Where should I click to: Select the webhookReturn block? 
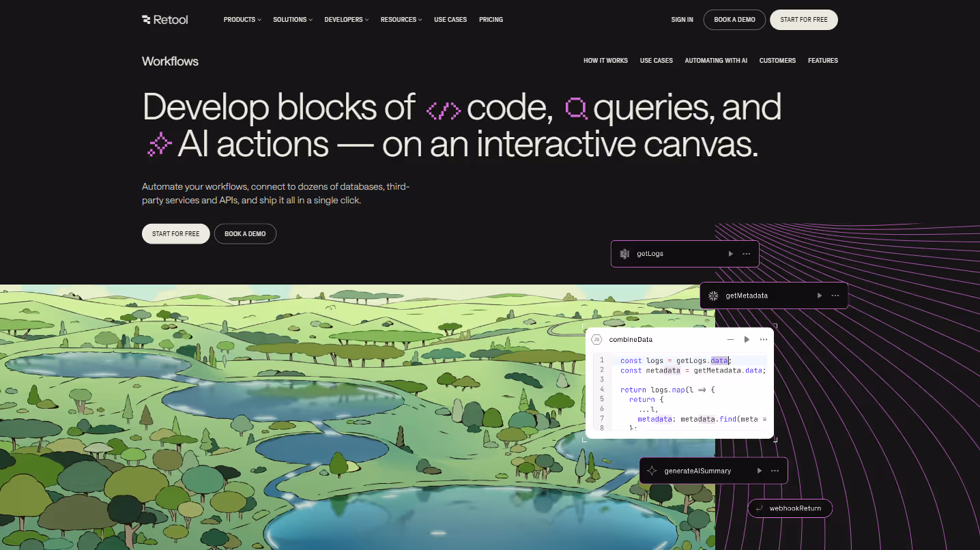click(790, 508)
